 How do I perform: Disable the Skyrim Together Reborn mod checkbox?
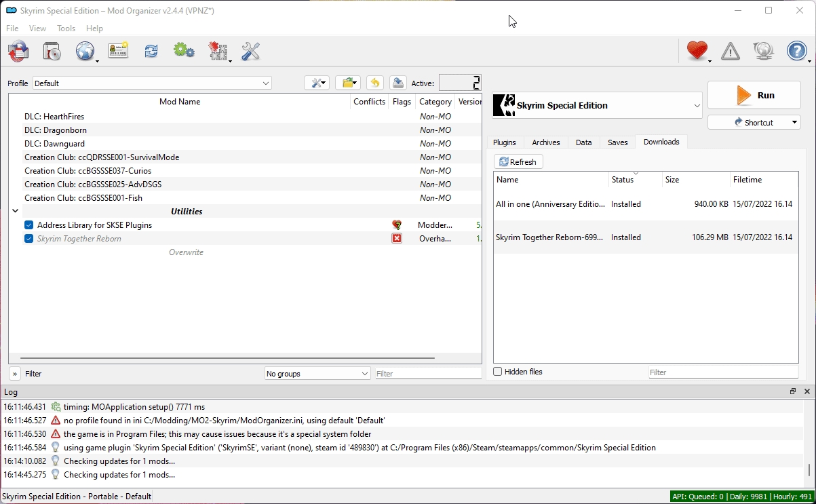tap(29, 239)
